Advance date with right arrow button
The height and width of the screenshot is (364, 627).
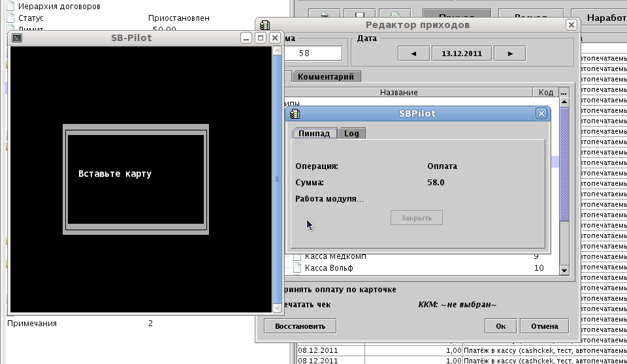[511, 53]
